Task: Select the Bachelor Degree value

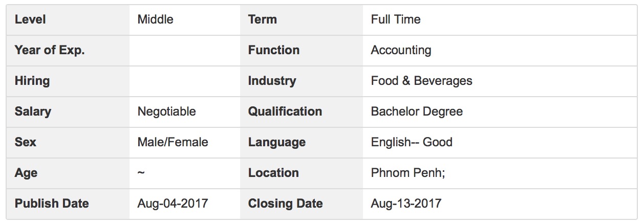Action: tap(417, 112)
